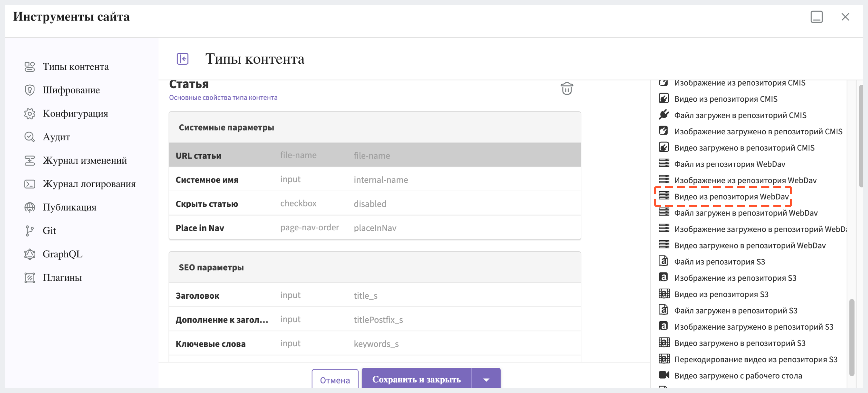Click icon for Перекодирование видео из репозитория S3
The height and width of the screenshot is (393, 868).
[664, 359]
